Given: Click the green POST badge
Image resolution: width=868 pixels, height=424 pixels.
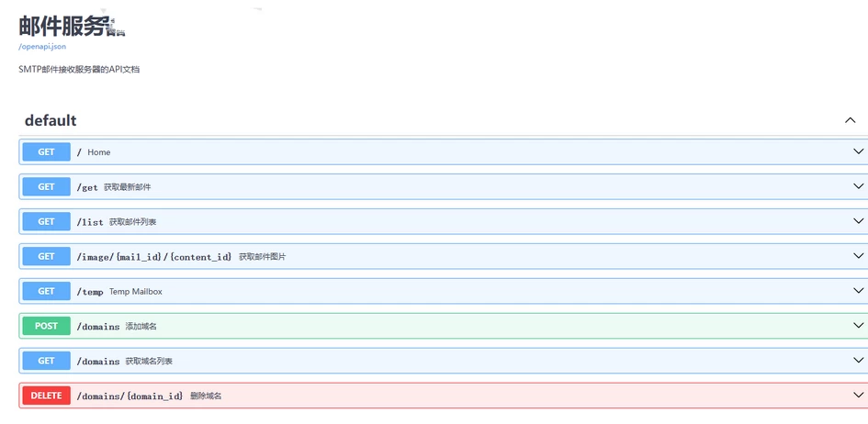Looking at the screenshot, I should [x=47, y=327].
